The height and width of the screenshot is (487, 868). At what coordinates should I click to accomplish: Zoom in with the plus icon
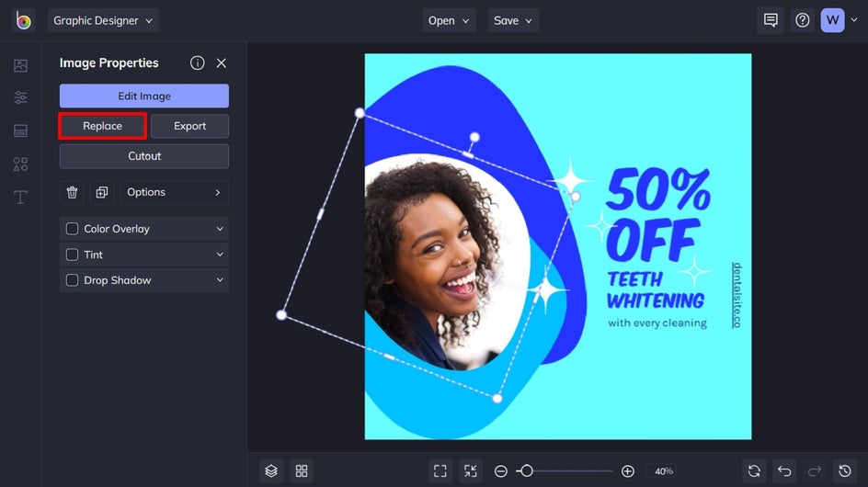coord(628,471)
